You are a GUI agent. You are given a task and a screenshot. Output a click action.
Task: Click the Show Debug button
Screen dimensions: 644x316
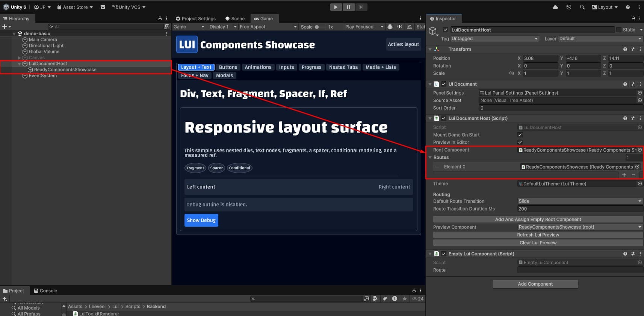pyautogui.click(x=201, y=220)
